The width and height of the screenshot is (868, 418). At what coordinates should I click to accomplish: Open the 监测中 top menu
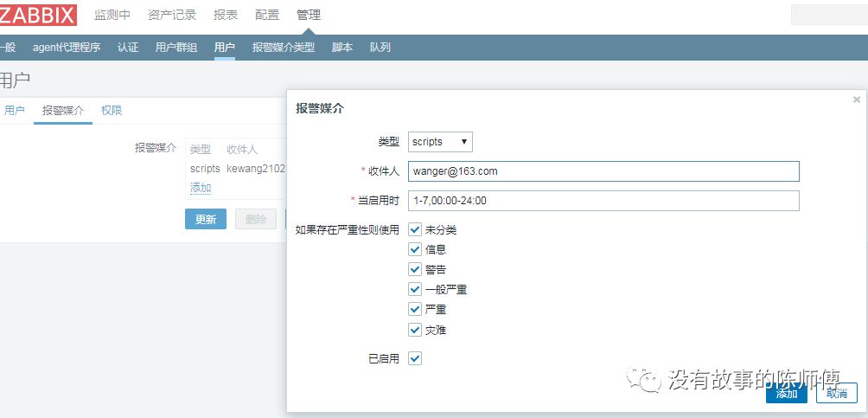tap(112, 15)
